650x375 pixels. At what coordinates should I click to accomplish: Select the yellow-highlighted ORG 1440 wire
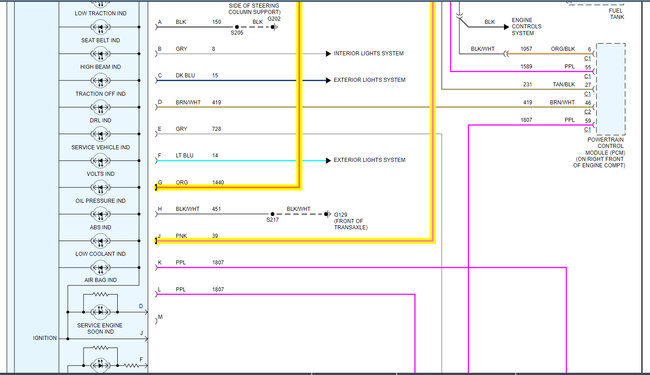pyautogui.click(x=228, y=188)
